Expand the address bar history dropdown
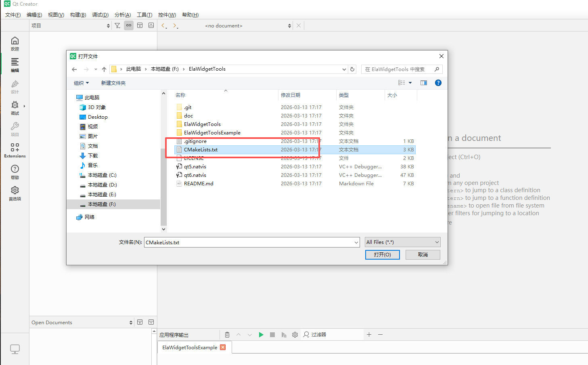Image resolution: width=588 pixels, height=365 pixels. click(344, 69)
